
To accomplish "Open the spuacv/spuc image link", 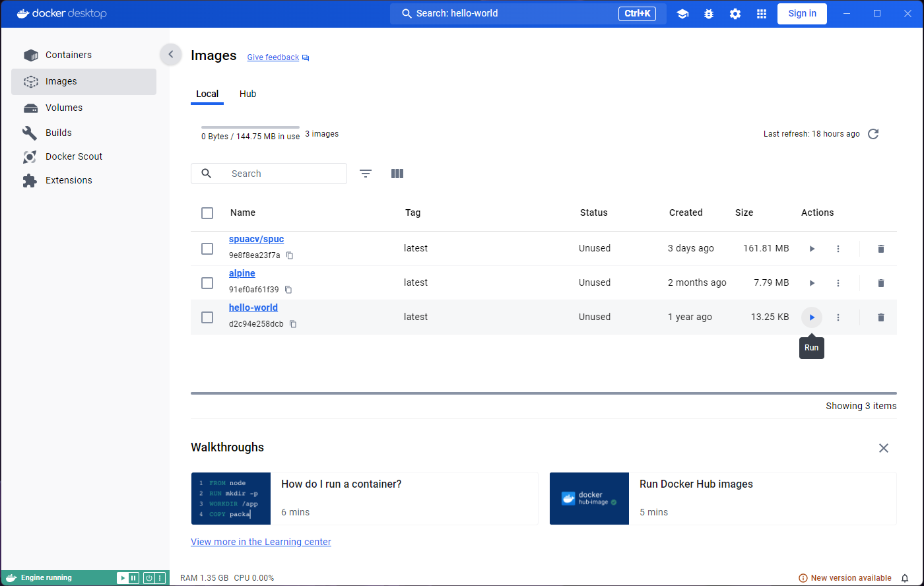I will pos(256,239).
